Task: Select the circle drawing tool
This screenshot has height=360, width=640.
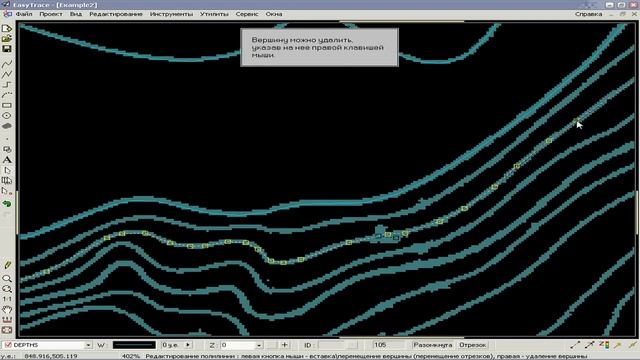Action: (7, 116)
